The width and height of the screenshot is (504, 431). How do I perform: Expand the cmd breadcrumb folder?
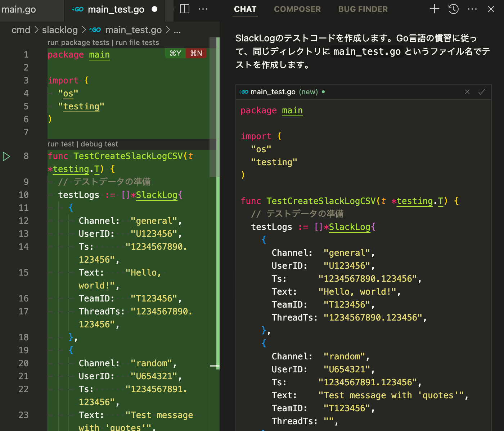click(21, 30)
